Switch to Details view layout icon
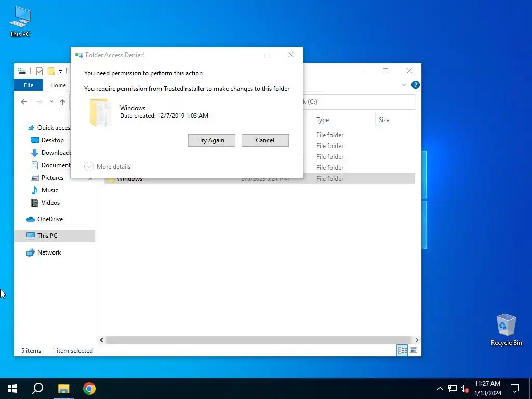The width and height of the screenshot is (532, 399). [403, 350]
